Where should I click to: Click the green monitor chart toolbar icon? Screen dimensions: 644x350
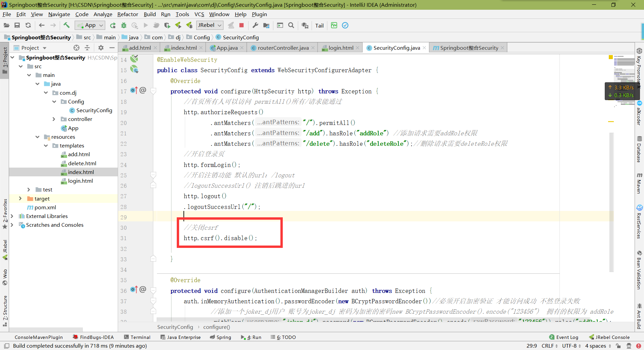(x=334, y=25)
